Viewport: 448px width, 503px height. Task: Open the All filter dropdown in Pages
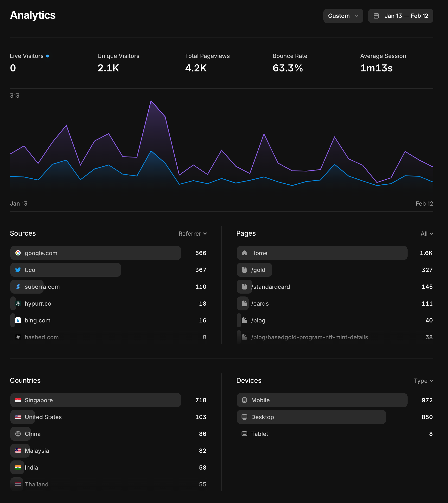click(x=427, y=233)
